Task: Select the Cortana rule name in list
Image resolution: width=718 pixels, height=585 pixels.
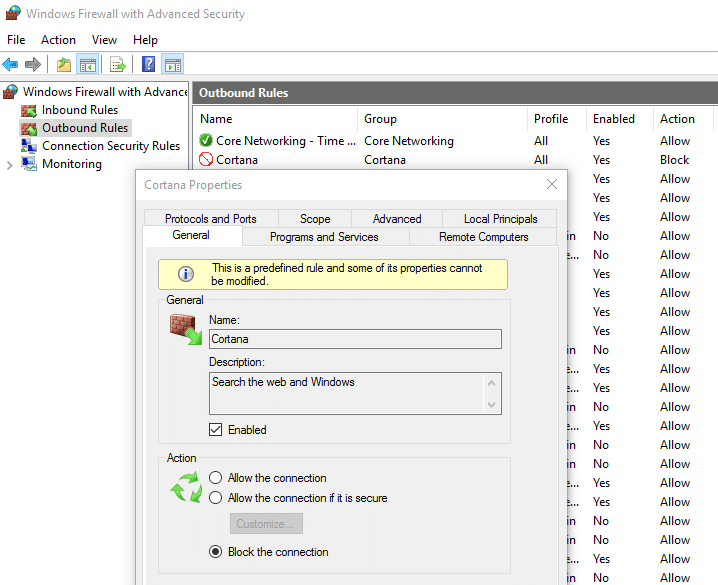Action: (x=237, y=160)
